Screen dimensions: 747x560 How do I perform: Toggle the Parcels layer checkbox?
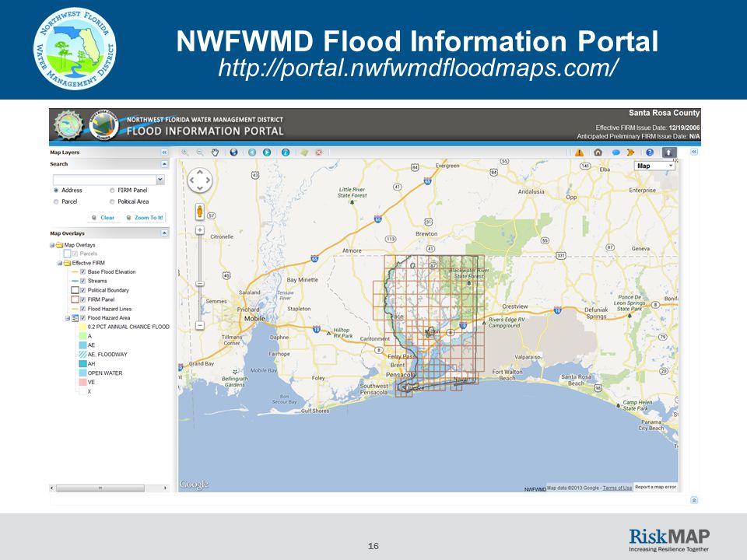pyautogui.click(x=75, y=254)
